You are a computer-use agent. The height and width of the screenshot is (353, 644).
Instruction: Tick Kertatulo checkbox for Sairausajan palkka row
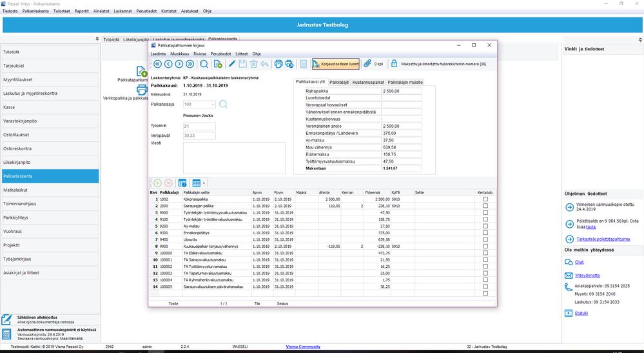coord(485,206)
